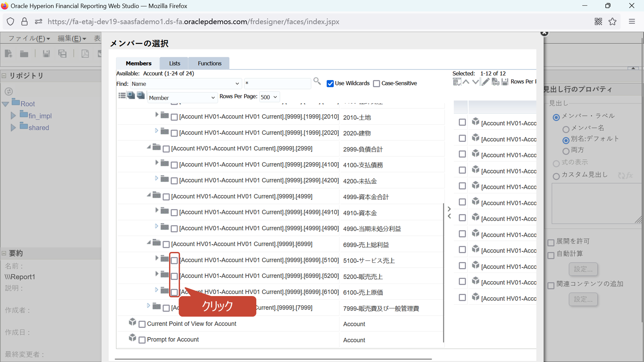Click the Firefox bookmark star icon
The image size is (644, 362).
click(612, 22)
